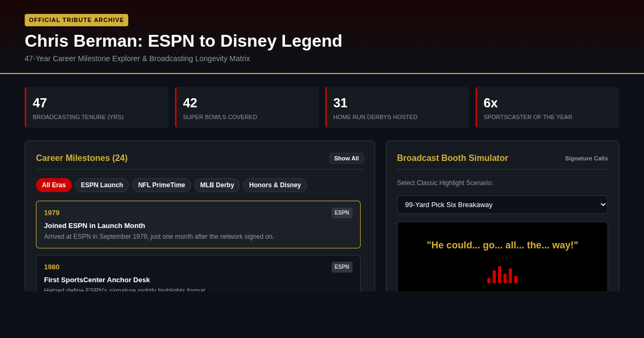Viewport: 644px width, 338px height.
Task: Click the 42 Super Bowls Covered stat
Action: coord(247,107)
